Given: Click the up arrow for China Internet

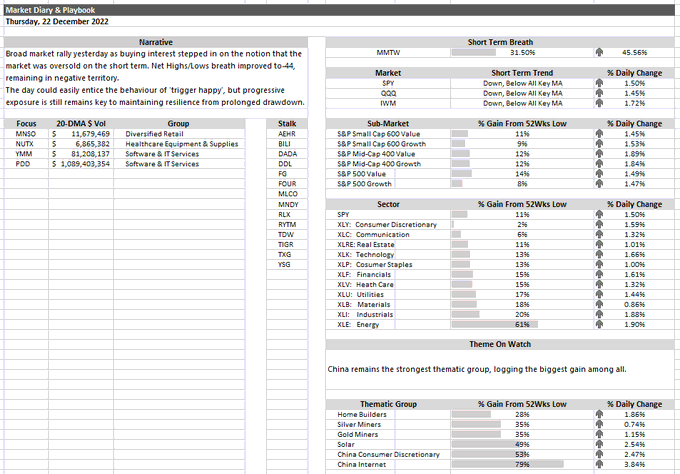Looking at the screenshot, I should click(x=599, y=464).
